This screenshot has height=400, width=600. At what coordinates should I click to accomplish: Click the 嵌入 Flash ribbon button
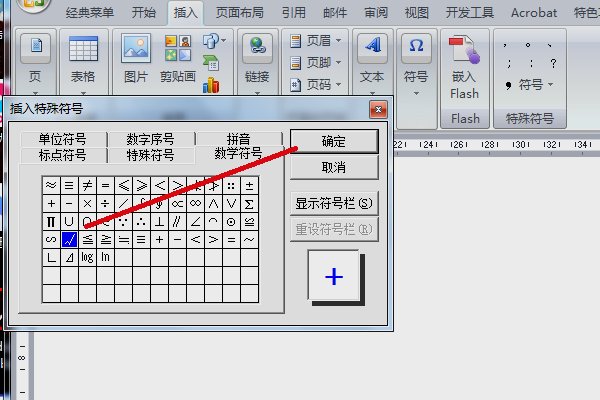pos(465,67)
